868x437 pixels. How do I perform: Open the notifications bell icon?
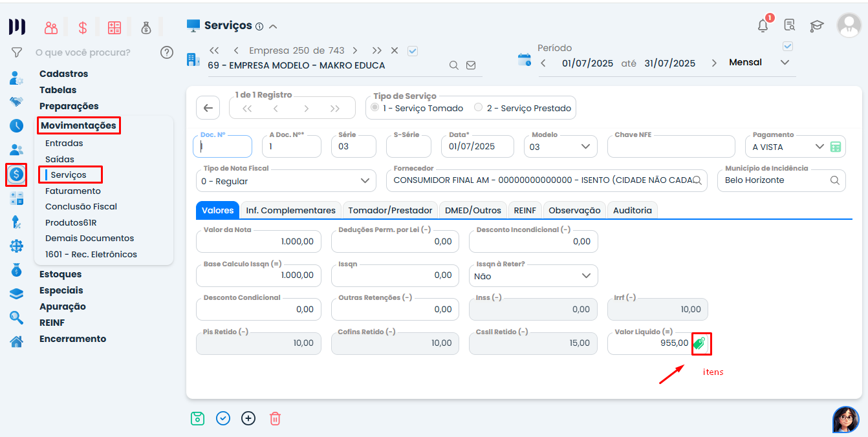coord(763,26)
